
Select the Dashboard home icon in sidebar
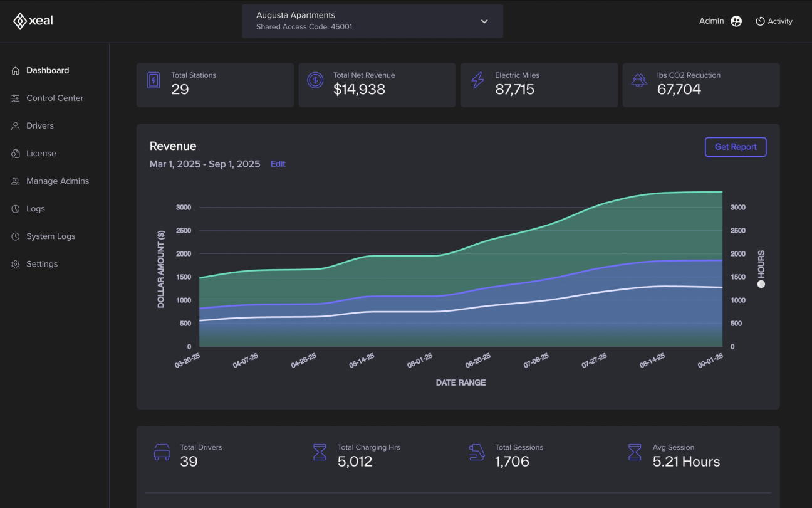(x=15, y=70)
